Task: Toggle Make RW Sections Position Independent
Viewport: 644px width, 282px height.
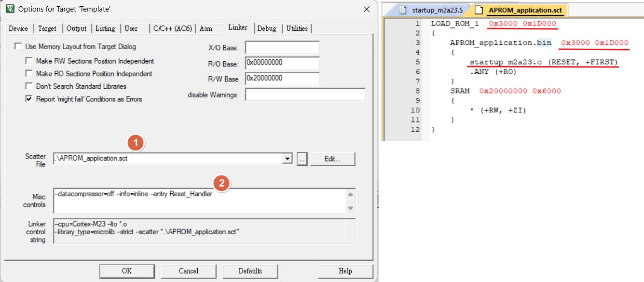Action: coord(28,61)
